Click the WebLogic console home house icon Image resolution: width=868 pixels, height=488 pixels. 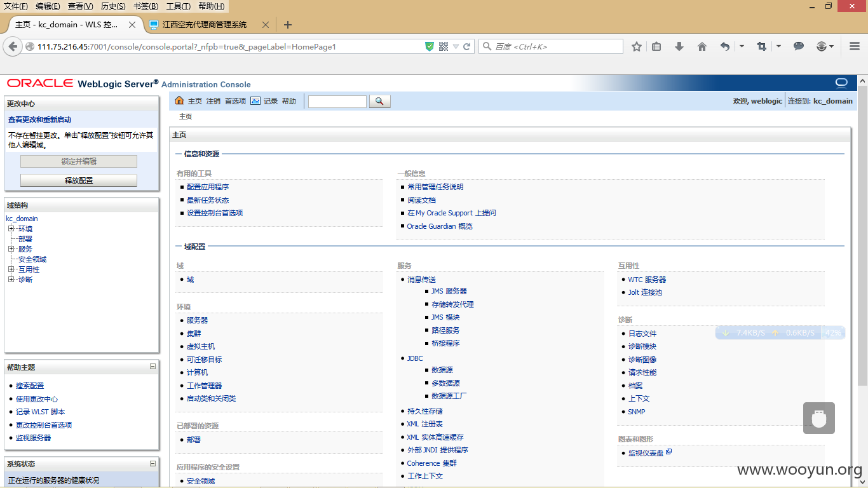point(179,100)
